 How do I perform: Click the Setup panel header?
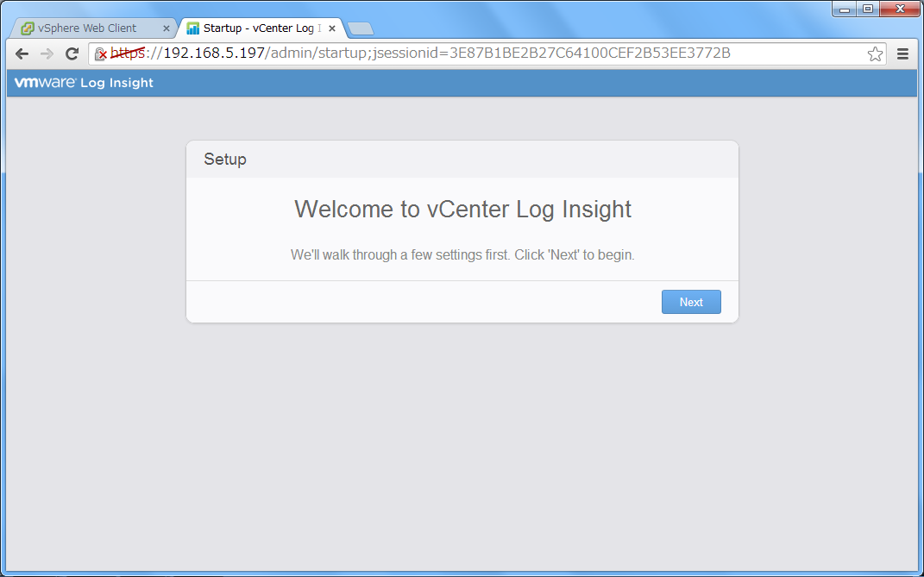[462, 160]
